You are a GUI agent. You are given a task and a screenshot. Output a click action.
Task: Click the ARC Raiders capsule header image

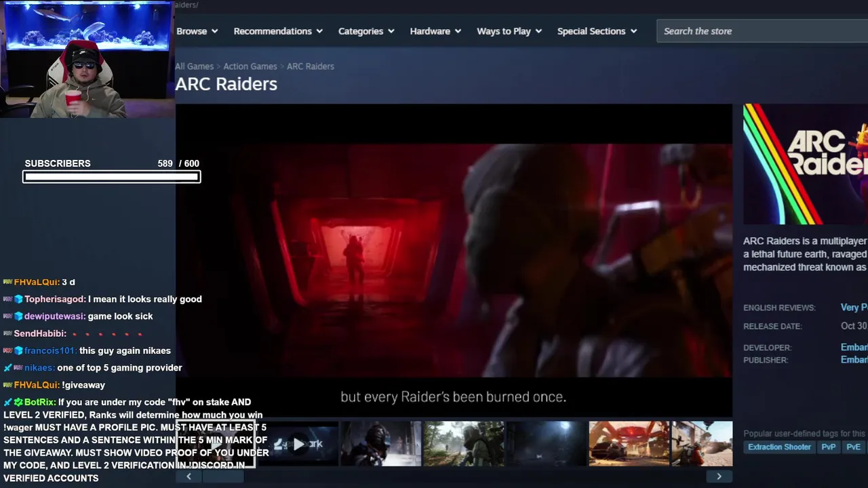pyautogui.click(x=806, y=164)
